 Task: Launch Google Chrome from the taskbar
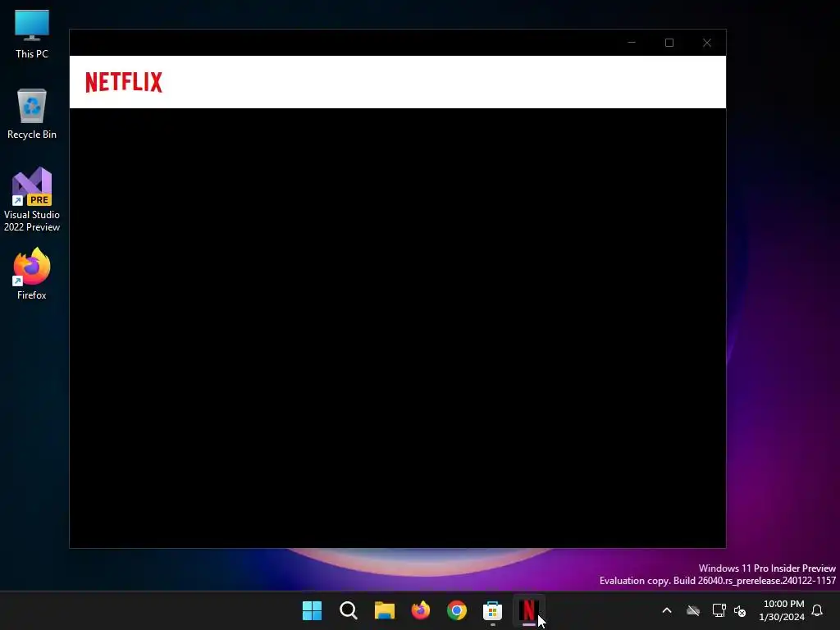(x=456, y=610)
